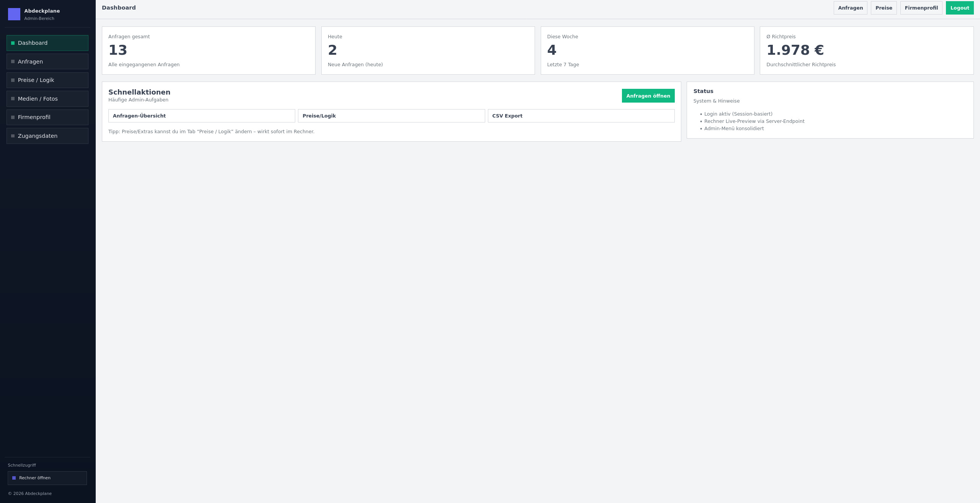Click Anfragen button in top bar
The image size is (980, 503).
(x=850, y=8)
